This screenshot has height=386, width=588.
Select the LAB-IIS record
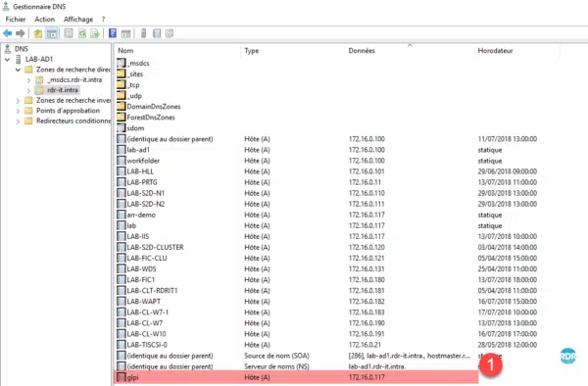click(x=137, y=236)
